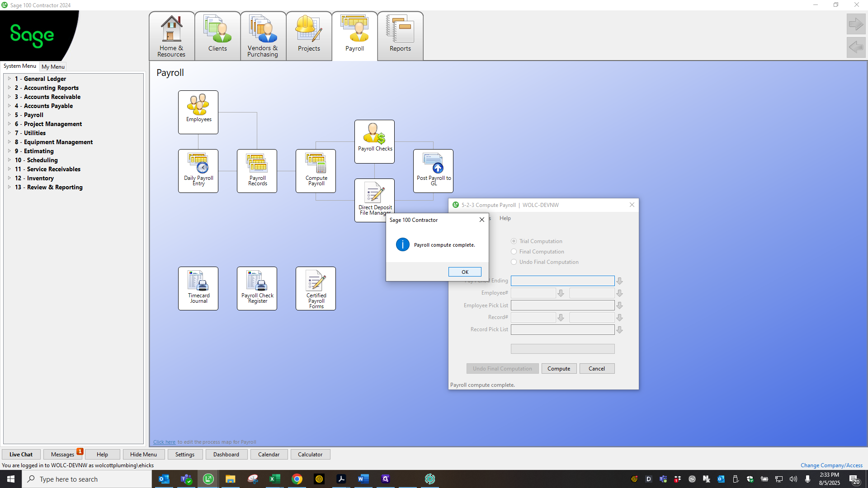
Task: Open File Explorer from the taskbar
Action: pyautogui.click(x=231, y=479)
